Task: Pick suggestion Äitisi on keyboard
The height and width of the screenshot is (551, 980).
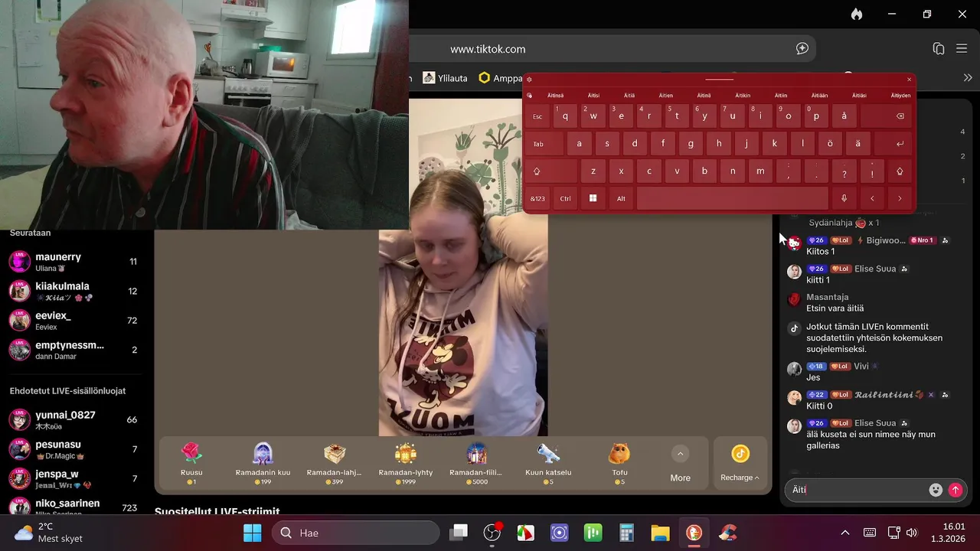Action: click(x=593, y=96)
